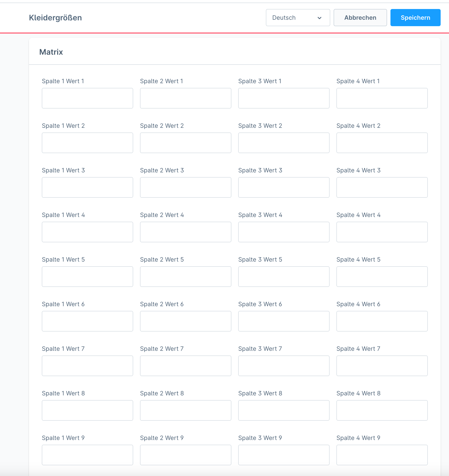Select the Spalte 3 Wert 1 input box
Viewport: 449px width, 476px height.
pyautogui.click(x=283, y=98)
